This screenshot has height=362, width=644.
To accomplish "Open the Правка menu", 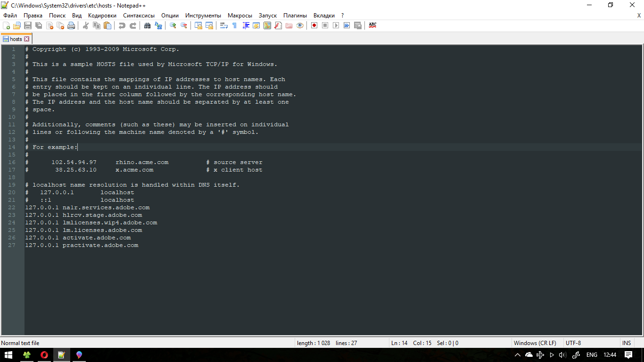I will coord(33,16).
